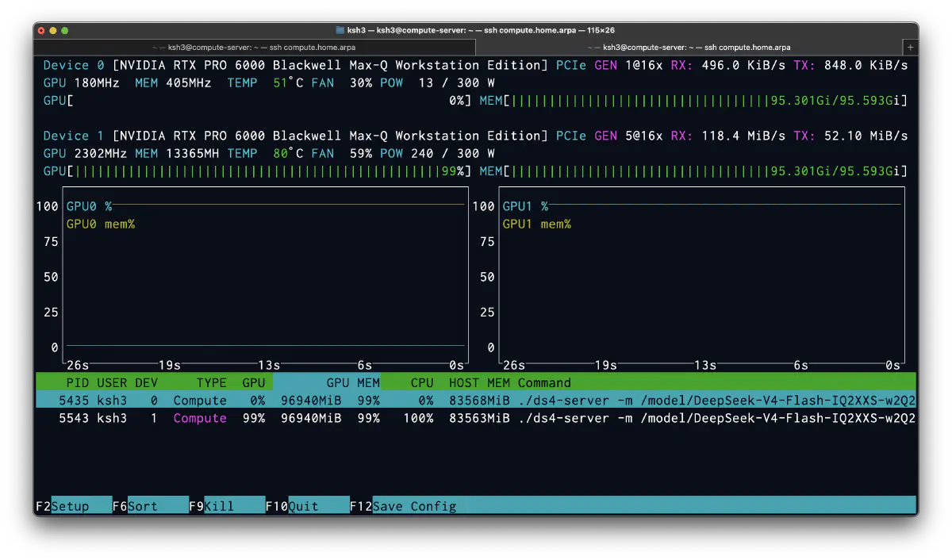Click the USER column header
This screenshot has width=952, height=560.
[112, 383]
